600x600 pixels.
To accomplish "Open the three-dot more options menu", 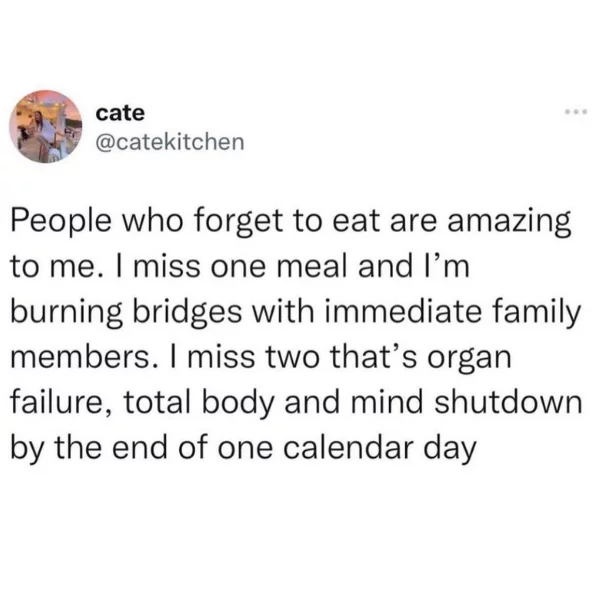I will coord(576,112).
